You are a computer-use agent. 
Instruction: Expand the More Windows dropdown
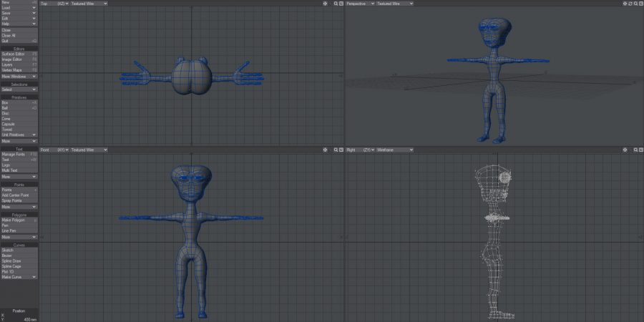click(19, 76)
